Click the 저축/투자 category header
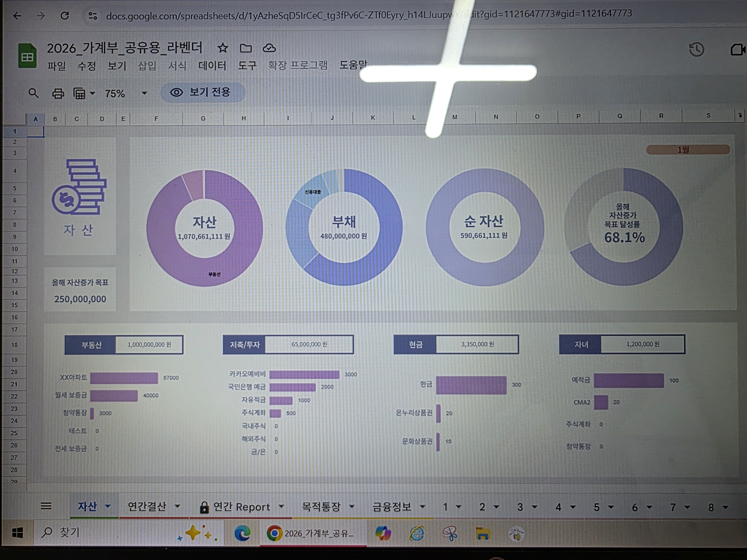The image size is (747, 560). coord(244,344)
